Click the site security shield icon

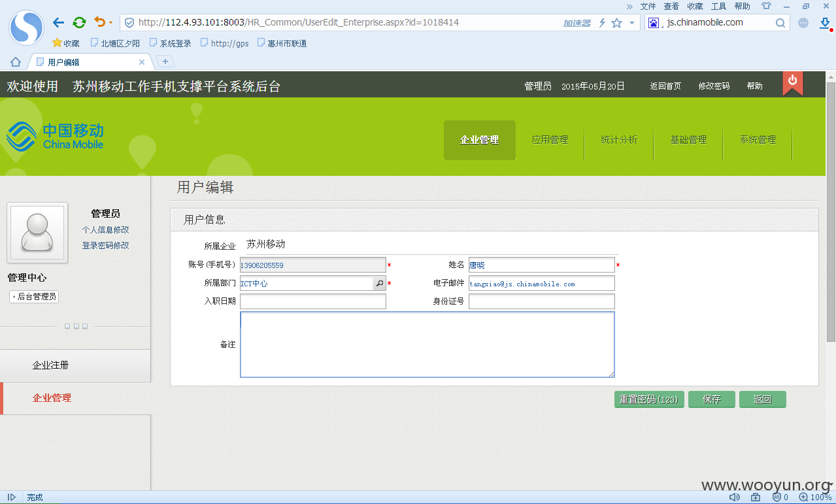[129, 22]
